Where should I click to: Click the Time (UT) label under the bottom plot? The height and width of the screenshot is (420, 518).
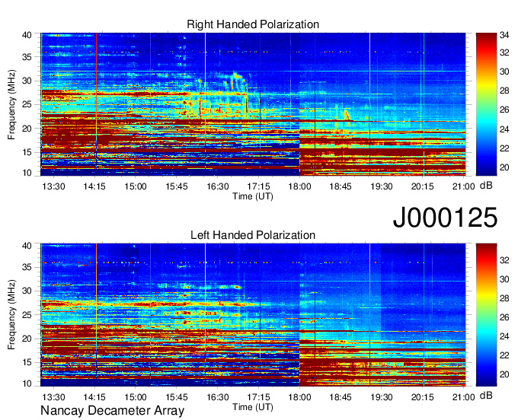tap(253, 407)
